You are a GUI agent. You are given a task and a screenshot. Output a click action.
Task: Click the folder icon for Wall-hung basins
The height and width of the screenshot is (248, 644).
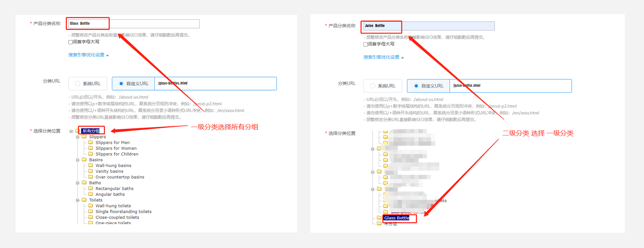(91, 165)
